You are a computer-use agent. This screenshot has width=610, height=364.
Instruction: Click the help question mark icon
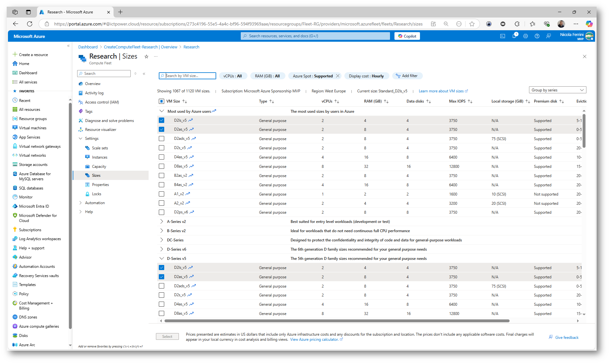pos(537,36)
